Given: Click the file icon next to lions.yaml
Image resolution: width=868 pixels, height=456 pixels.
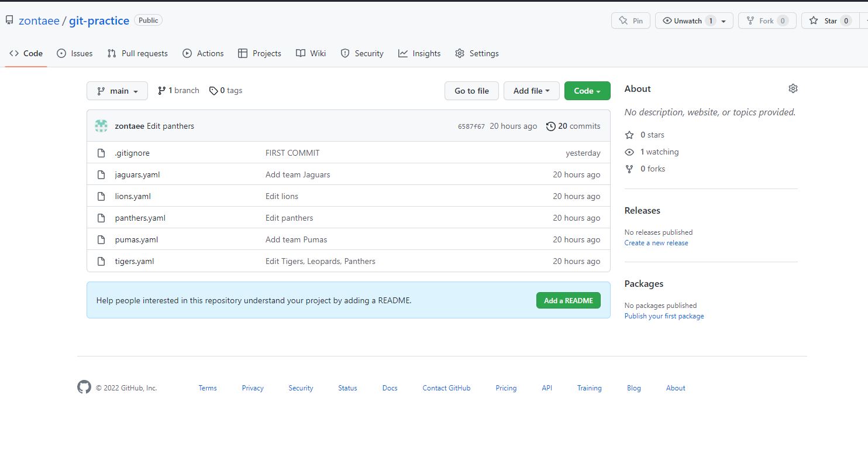Looking at the screenshot, I should click(101, 196).
